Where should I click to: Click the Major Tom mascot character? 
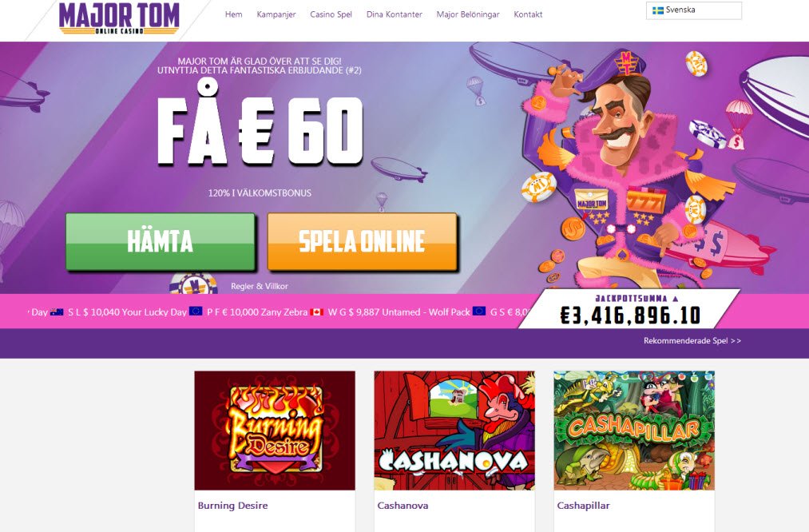click(x=629, y=170)
